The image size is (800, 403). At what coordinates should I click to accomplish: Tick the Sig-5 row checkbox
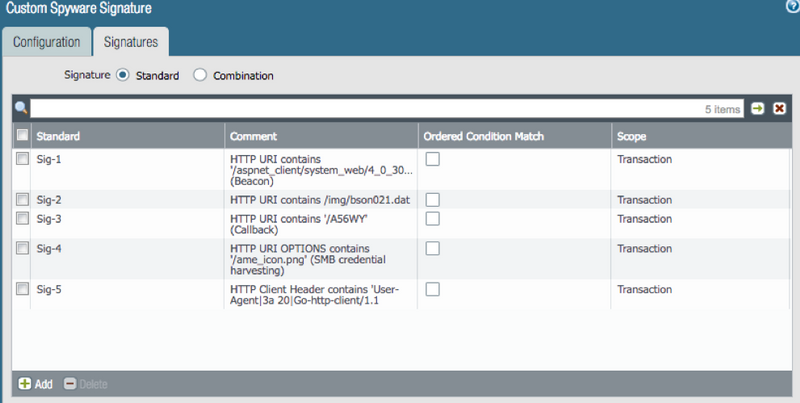(22, 289)
